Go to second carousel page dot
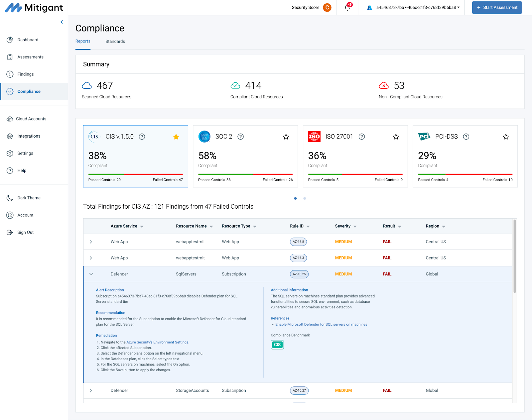532x420 pixels. [305, 198]
